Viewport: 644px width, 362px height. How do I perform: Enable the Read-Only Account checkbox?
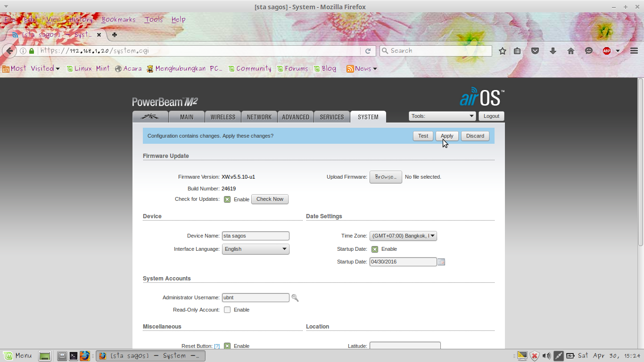[227, 310]
